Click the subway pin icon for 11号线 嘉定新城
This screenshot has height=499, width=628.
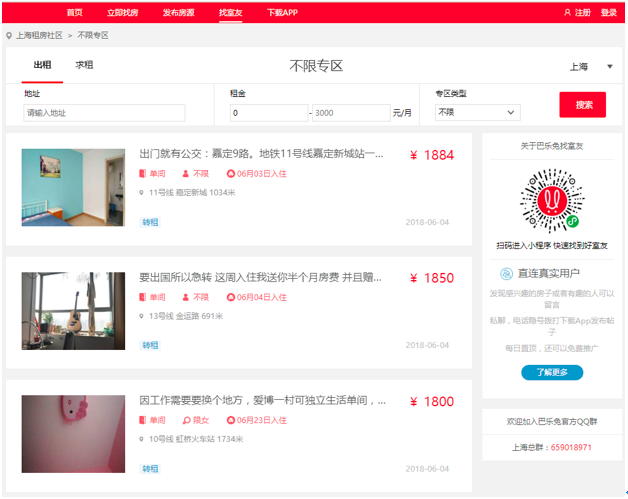pyautogui.click(x=142, y=192)
